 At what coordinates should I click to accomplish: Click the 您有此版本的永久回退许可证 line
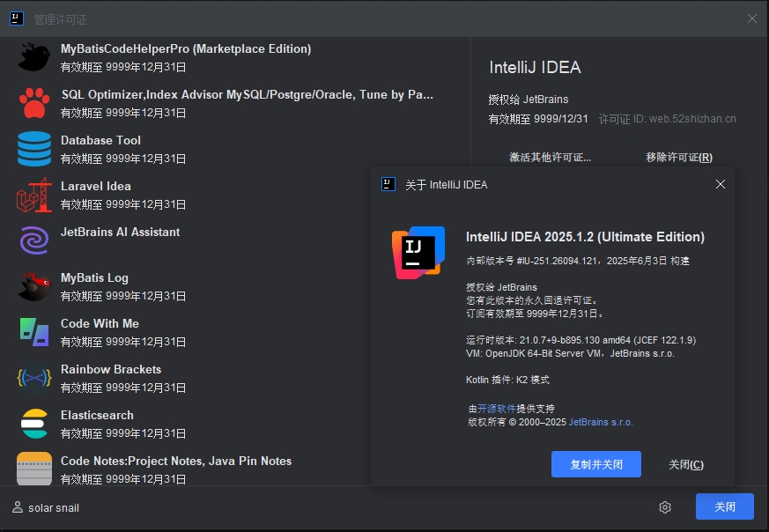click(531, 300)
